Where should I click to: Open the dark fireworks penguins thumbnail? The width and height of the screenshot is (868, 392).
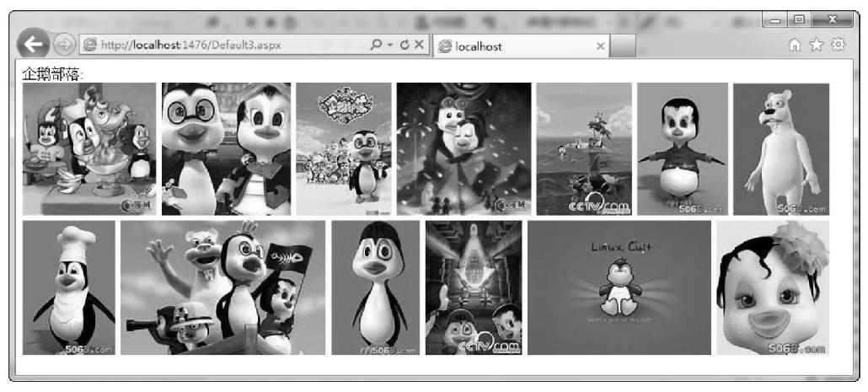click(x=463, y=149)
